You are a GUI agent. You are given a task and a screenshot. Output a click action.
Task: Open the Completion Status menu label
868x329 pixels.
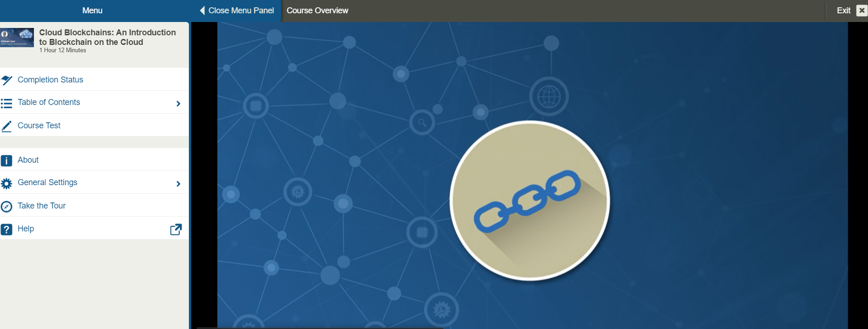pos(50,80)
